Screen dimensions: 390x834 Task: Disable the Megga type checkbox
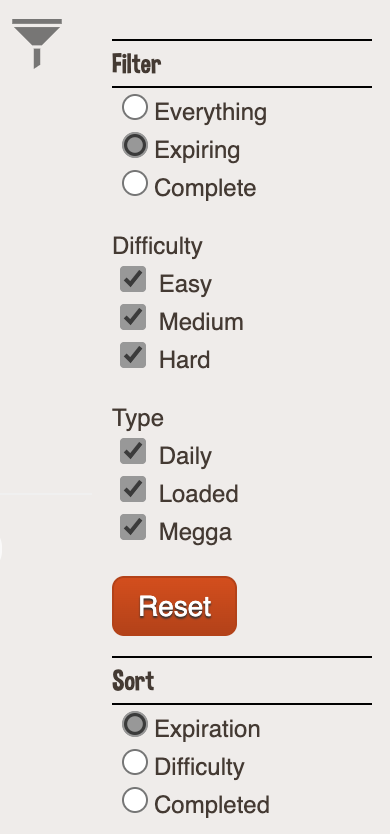(x=133, y=527)
